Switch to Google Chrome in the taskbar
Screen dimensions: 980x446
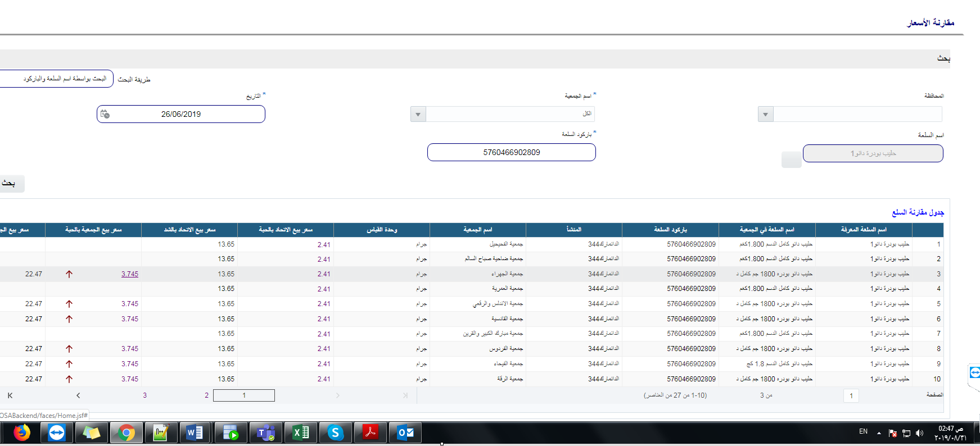pos(127,433)
